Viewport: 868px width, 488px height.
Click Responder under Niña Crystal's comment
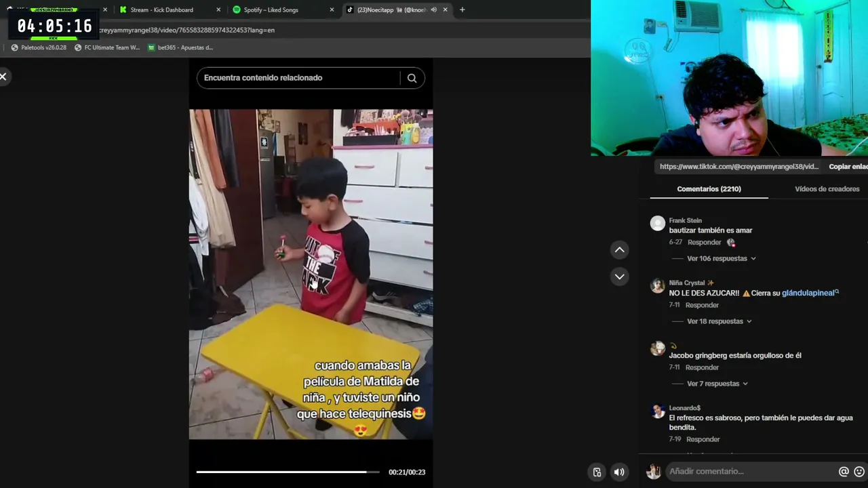[x=702, y=305]
